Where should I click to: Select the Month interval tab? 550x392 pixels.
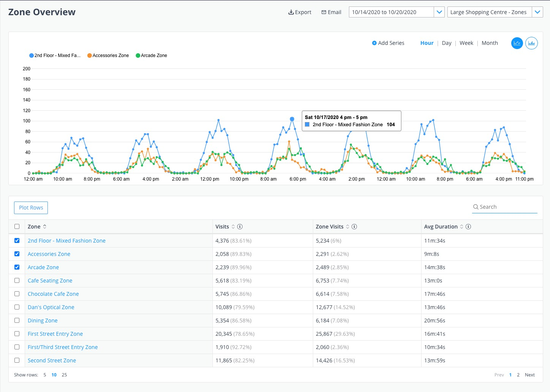tap(490, 43)
